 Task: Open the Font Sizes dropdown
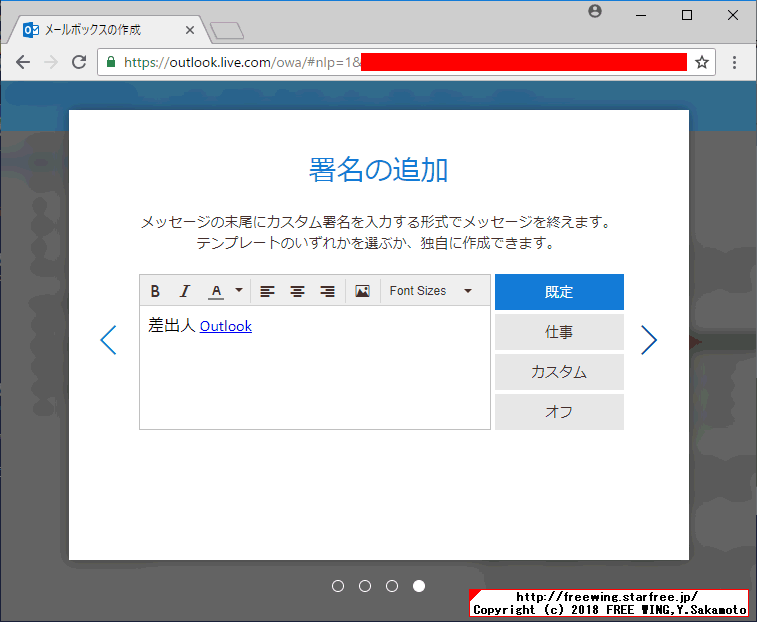point(431,291)
